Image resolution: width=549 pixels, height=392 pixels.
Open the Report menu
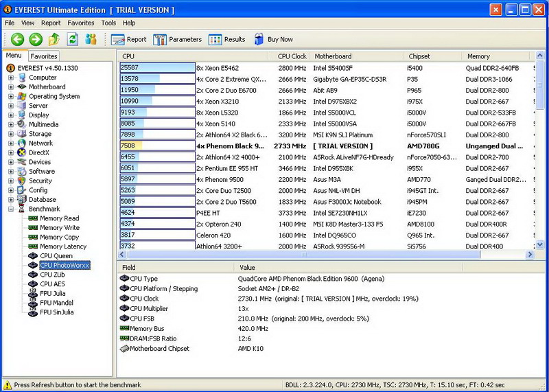coord(51,23)
